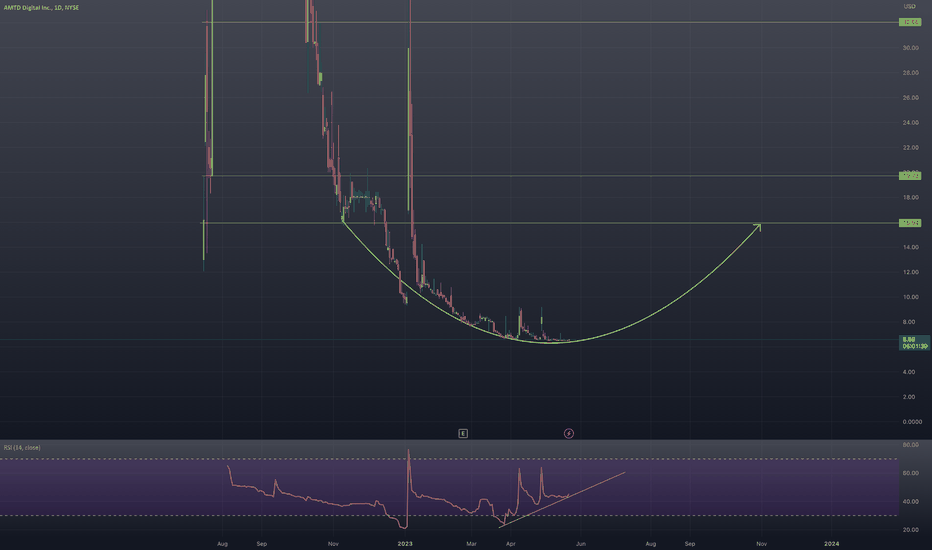Click the first Aug label on time axis
This screenshot has width=932, height=550.
coord(222,543)
